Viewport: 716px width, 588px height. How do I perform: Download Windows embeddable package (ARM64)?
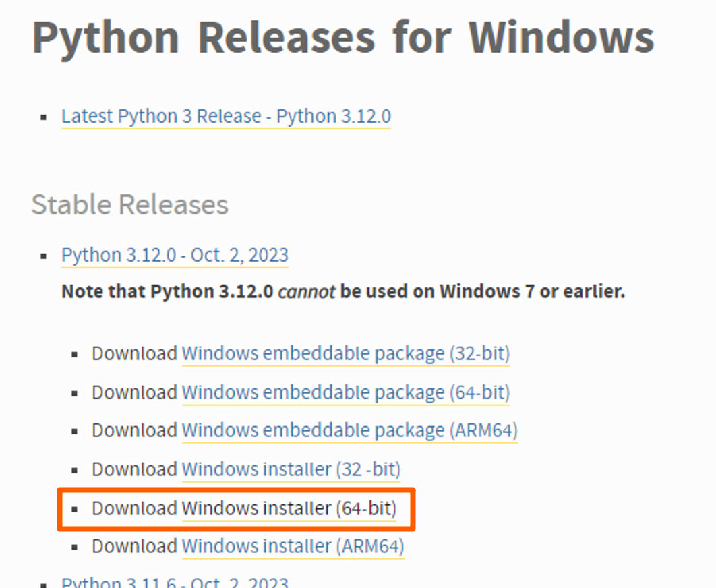pyautogui.click(x=348, y=430)
